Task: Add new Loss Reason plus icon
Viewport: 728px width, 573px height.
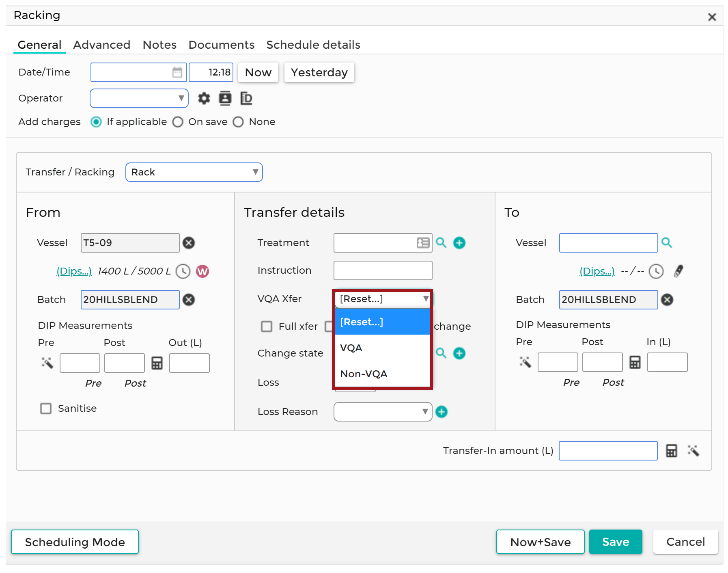Action: [442, 412]
